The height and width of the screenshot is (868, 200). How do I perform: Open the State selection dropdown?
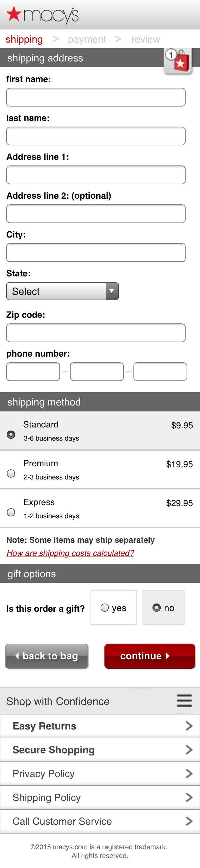tap(62, 291)
